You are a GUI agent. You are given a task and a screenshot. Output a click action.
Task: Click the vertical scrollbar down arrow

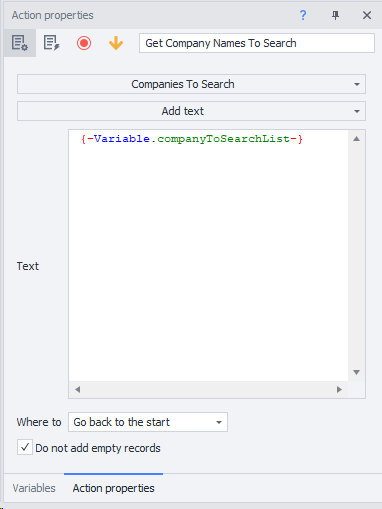pyautogui.click(x=356, y=372)
